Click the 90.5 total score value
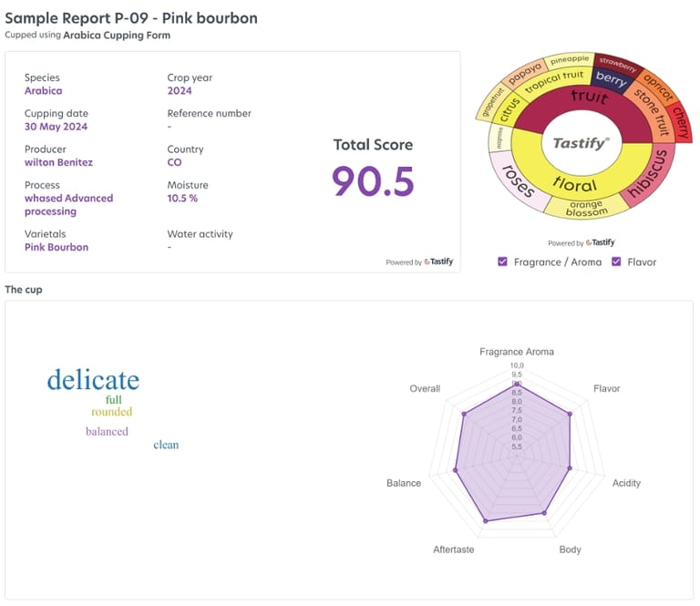 (x=373, y=181)
